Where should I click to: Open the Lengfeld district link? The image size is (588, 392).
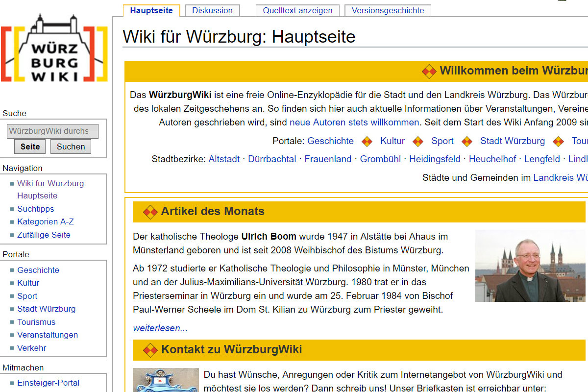pyautogui.click(x=542, y=159)
